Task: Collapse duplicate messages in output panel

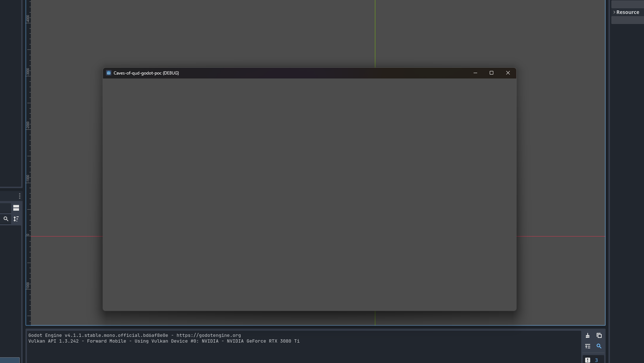Action: pyautogui.click(x=588, y=346)
